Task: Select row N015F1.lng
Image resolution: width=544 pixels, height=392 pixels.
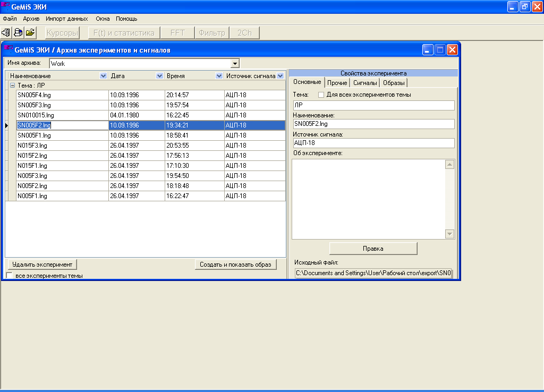Action: click(x=151, y=166)
